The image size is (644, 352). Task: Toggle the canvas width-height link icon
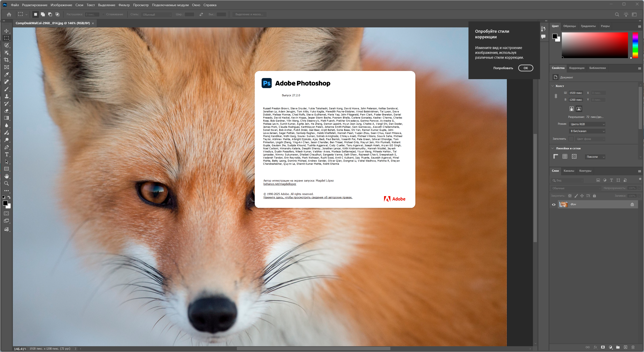click(x=556, y=96)
